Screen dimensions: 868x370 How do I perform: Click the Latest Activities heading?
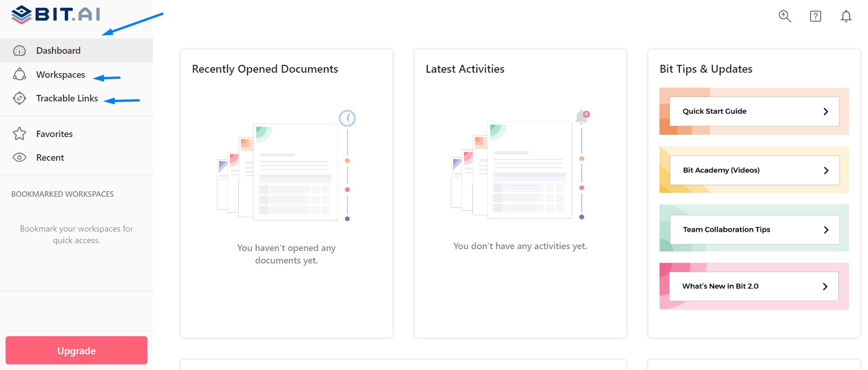coord(465,69)
